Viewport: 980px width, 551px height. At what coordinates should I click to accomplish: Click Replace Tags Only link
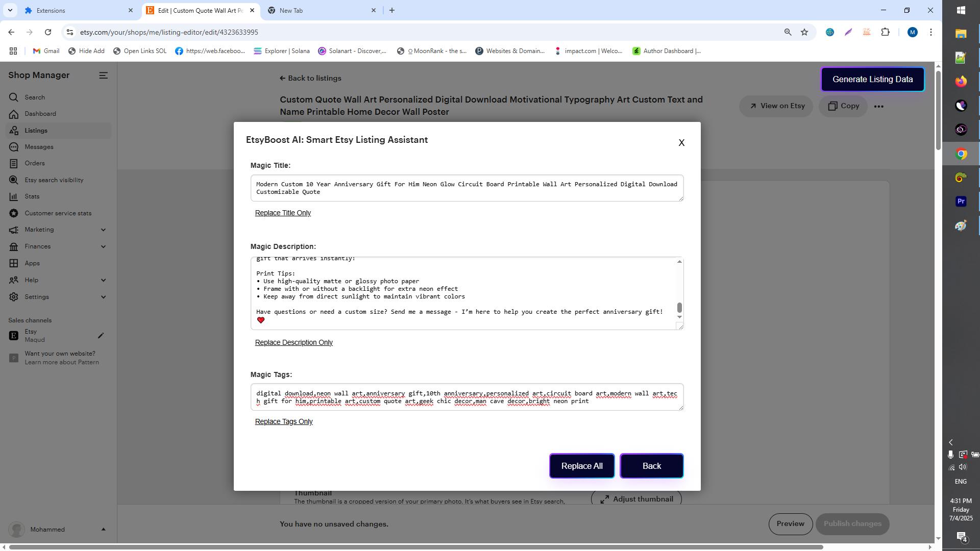point(284,421)
